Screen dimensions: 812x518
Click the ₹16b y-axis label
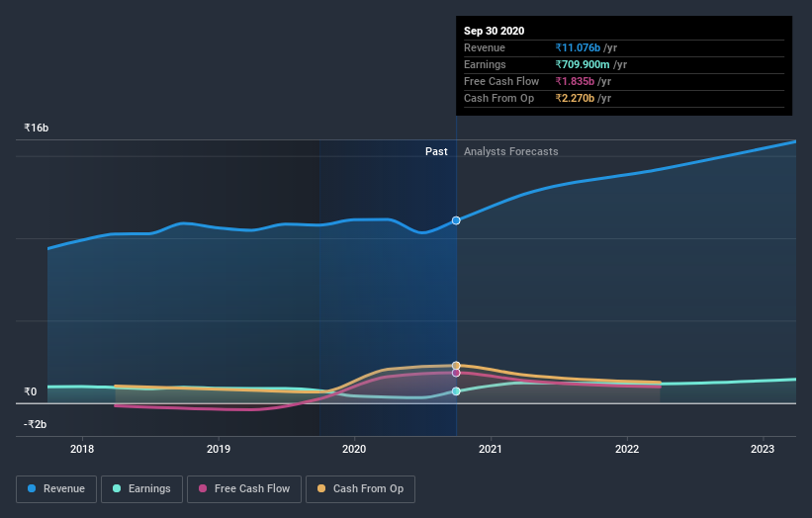click(37, 128)
